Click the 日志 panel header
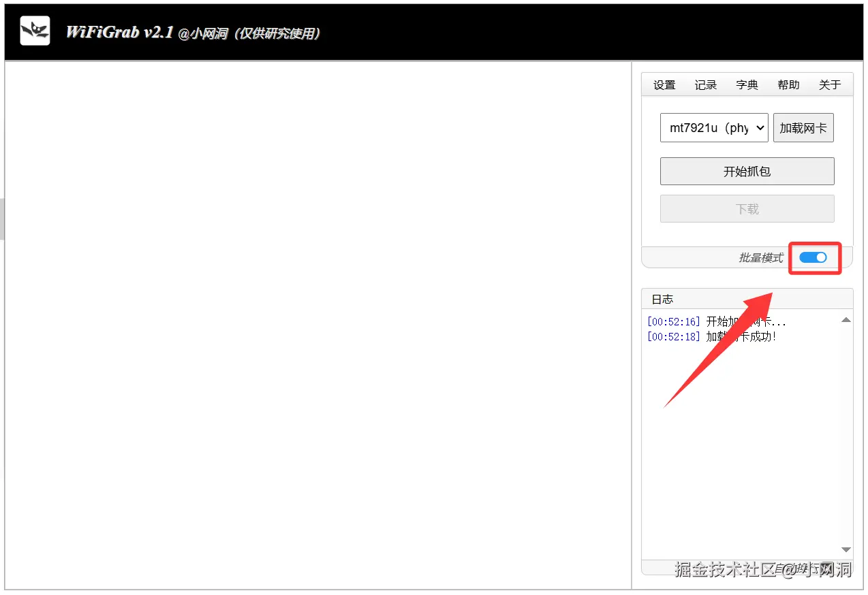Image resolution: width=868 pixels, height=595 pixels. 747,299
